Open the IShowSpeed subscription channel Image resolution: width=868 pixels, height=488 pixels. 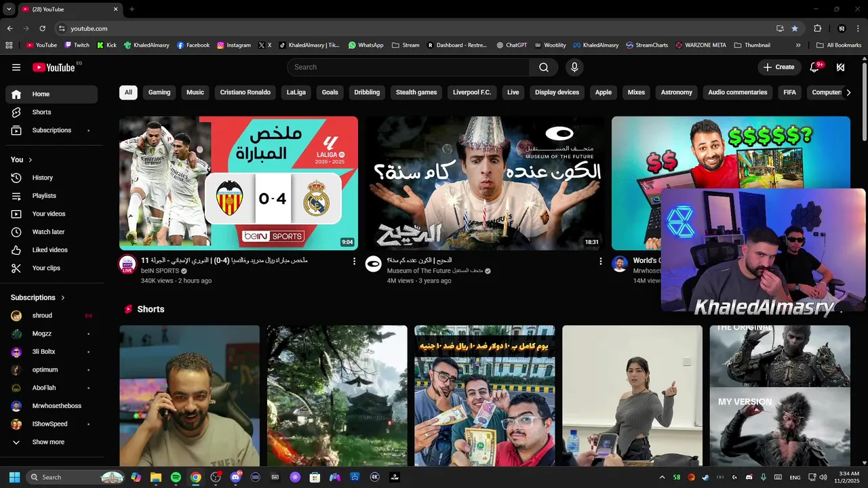[x=52, y=424]
